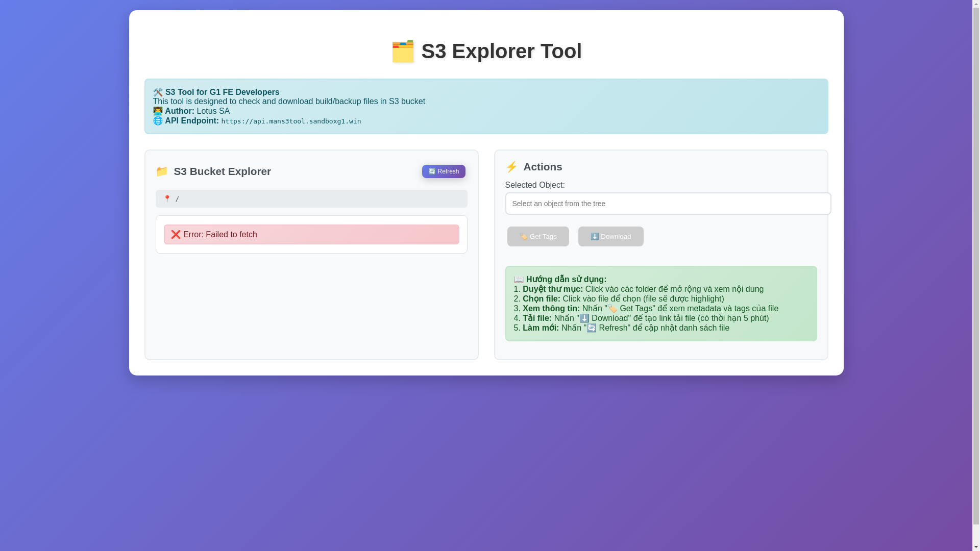This screenshot has width=980, height=551.
Task: Click the card index icon beside the title
Action: 403,52
